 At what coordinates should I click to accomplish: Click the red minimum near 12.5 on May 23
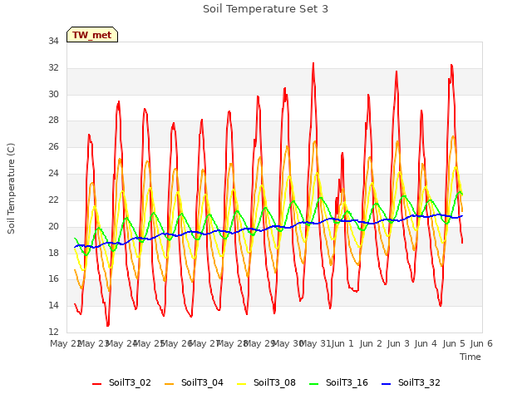coord(108,325)
